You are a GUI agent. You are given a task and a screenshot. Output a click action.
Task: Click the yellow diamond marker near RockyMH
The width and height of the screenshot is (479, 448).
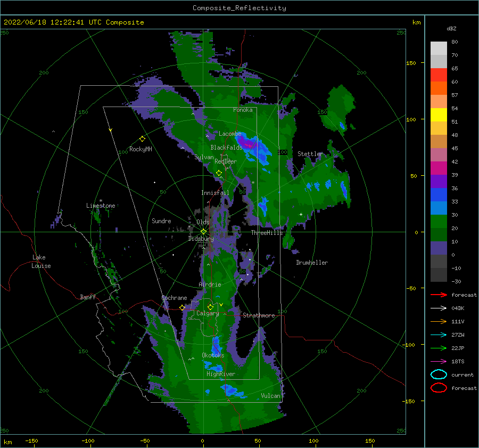coord(142,139)
